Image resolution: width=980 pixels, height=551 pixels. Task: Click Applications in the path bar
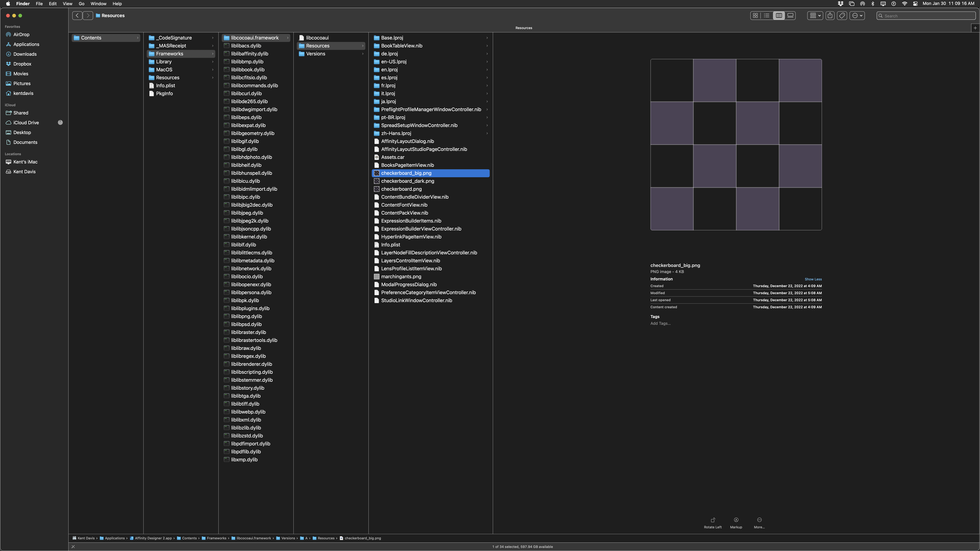112,538
